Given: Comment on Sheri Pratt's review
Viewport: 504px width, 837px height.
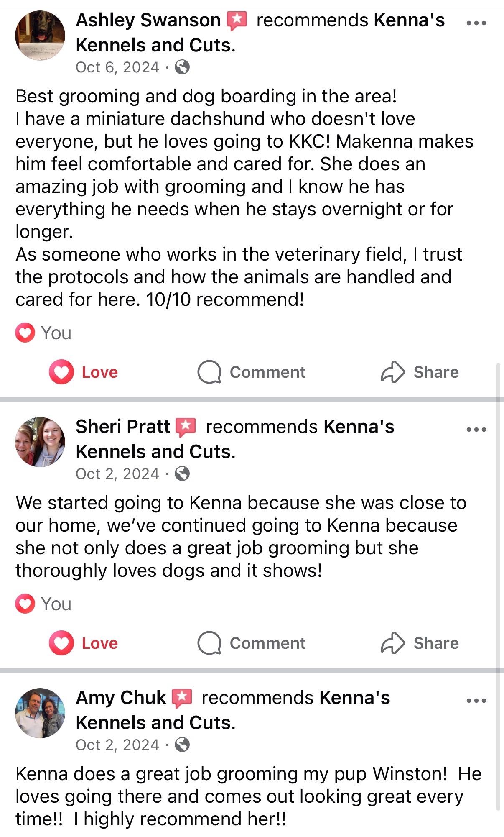Looking at the screenshot, I should coord(252,643).
